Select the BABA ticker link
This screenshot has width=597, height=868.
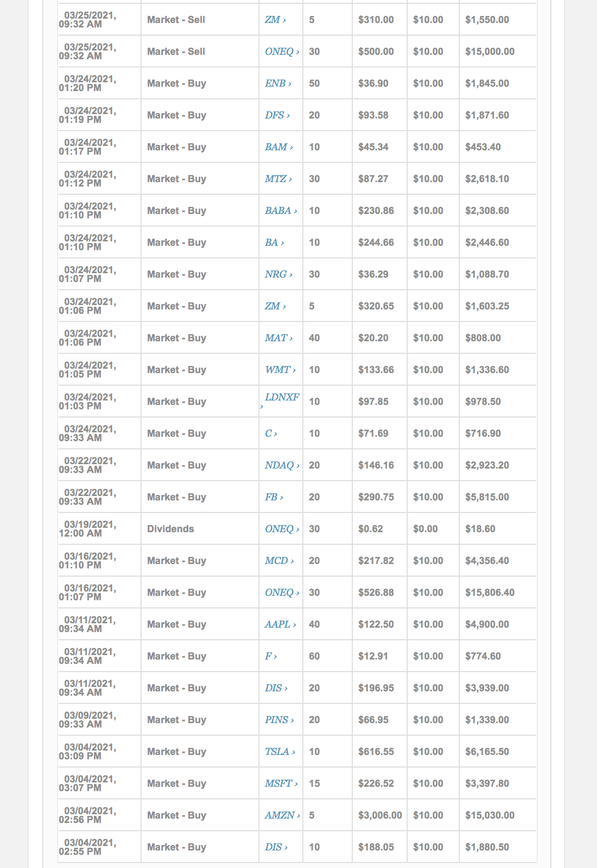[x=278, y=211]
